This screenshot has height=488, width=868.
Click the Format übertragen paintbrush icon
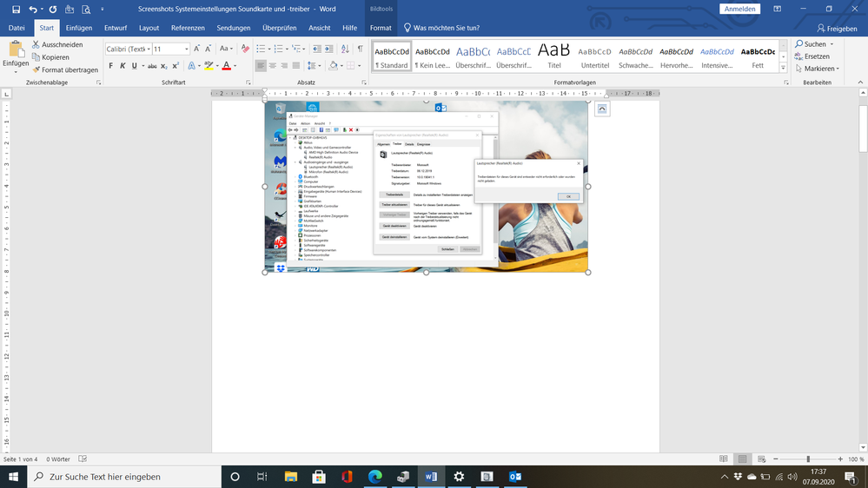[36, 70]
